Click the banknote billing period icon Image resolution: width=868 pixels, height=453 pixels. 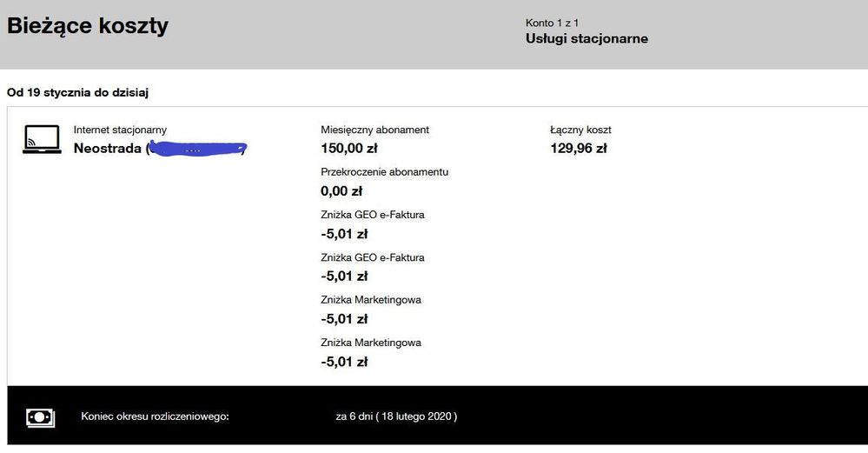[x=41, y=416]
